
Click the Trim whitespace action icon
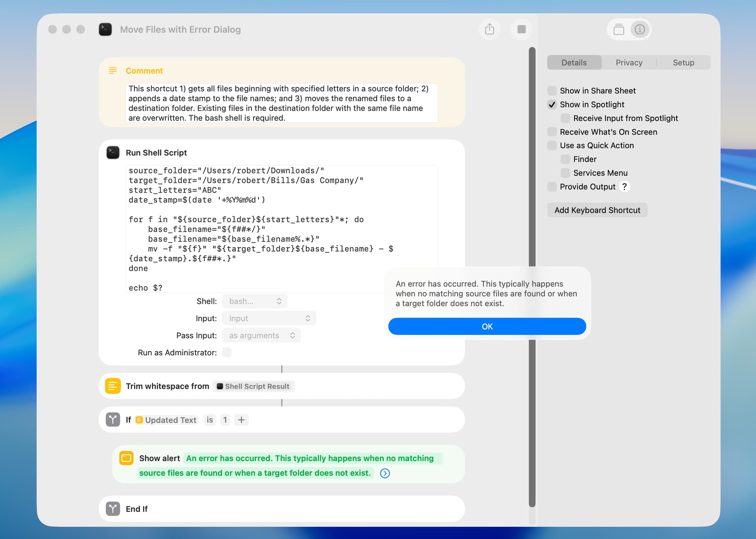pos(113,386)
